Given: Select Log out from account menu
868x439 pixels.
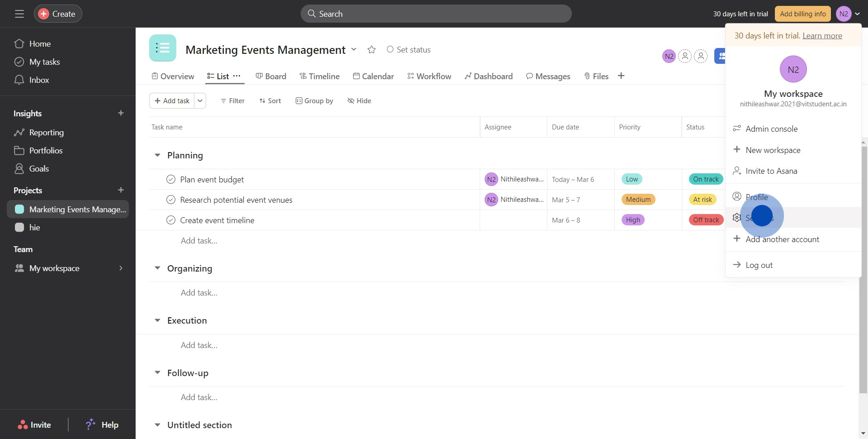Looking at the screenshot, I should (759, 265).
